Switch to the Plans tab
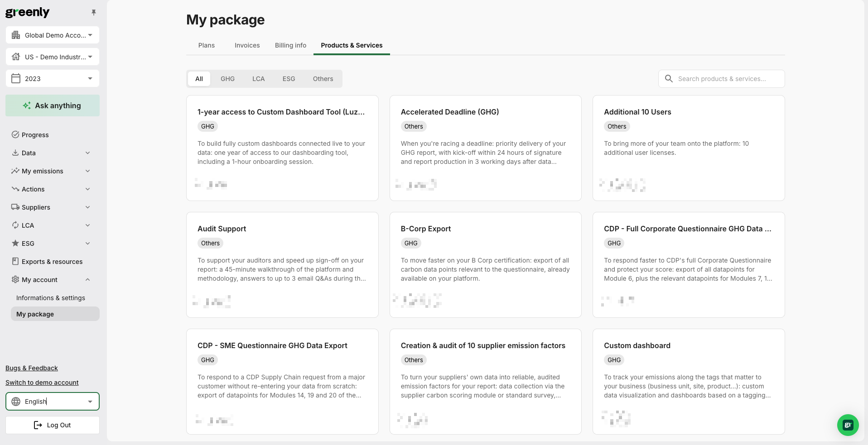 click(x=207, y=45)
